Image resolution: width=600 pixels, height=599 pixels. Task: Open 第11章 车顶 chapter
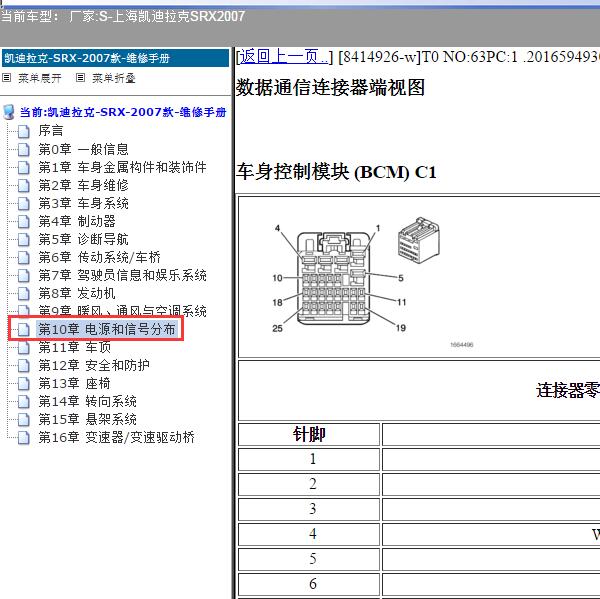click(75, 347)
